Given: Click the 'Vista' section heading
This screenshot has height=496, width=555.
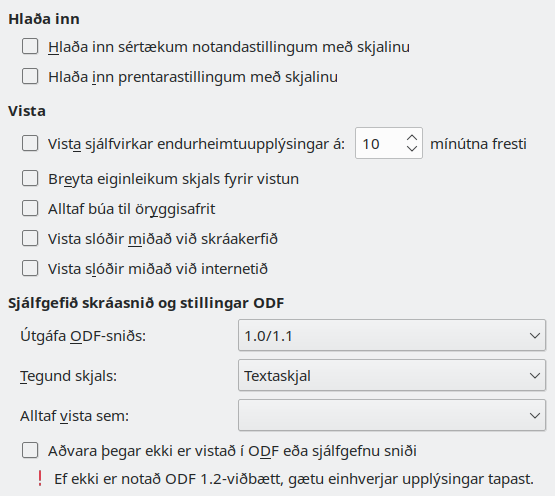Looking at the screenshot, I should click(27, 111).
